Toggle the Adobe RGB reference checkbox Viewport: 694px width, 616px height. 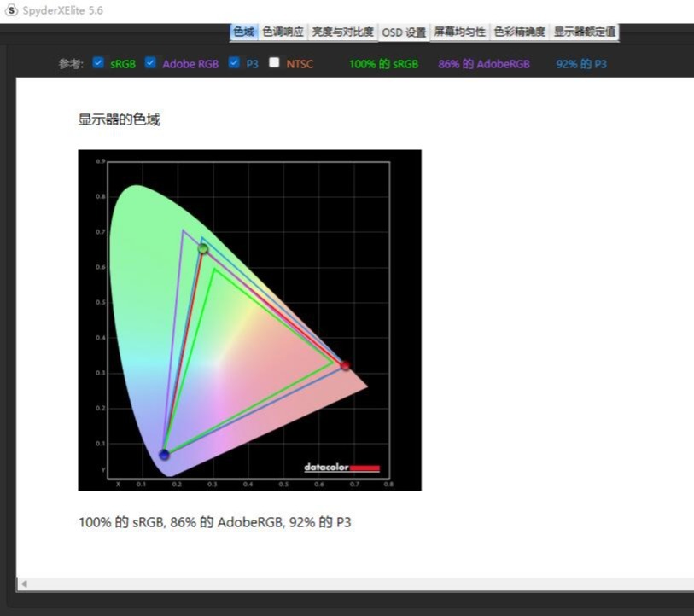tap(151, 63)
